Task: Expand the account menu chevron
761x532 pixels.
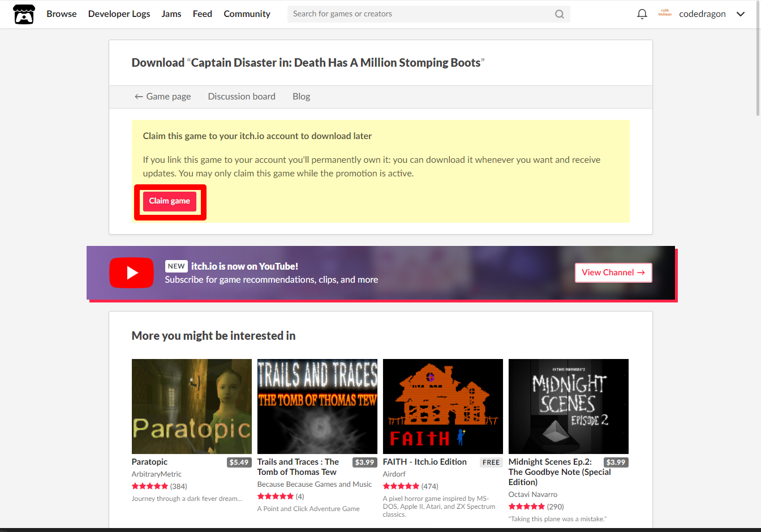Action: coord(740,14)
